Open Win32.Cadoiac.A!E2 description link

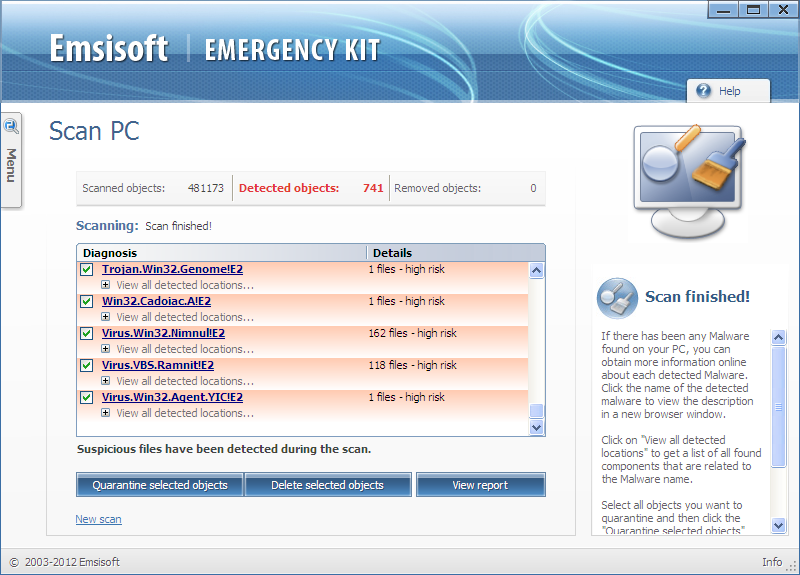(x=156, y=301)
